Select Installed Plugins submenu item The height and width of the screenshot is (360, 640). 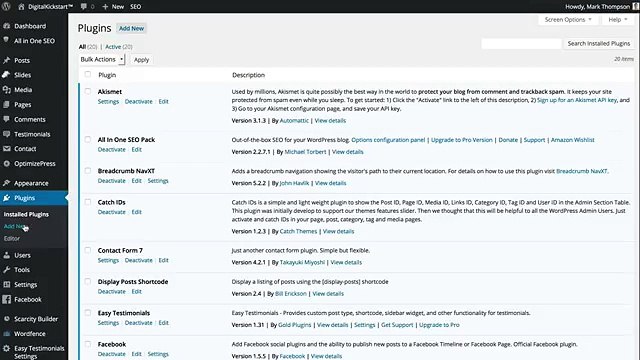26,214
